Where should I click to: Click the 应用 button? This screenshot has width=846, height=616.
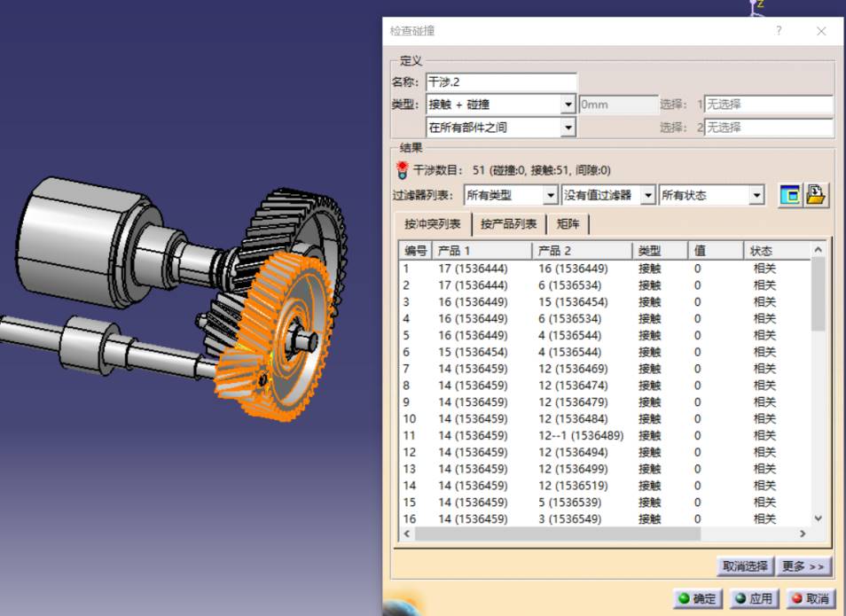[754, 598]
